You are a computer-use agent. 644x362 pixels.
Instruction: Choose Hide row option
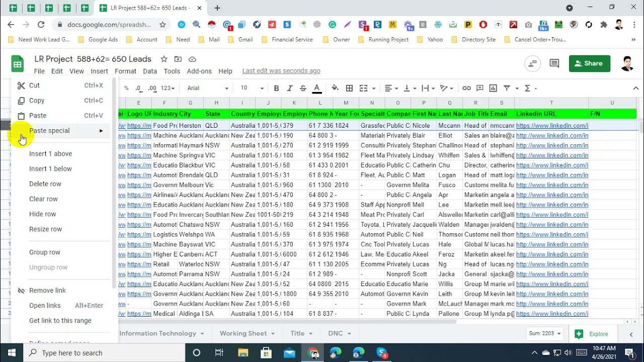point(60,214)
